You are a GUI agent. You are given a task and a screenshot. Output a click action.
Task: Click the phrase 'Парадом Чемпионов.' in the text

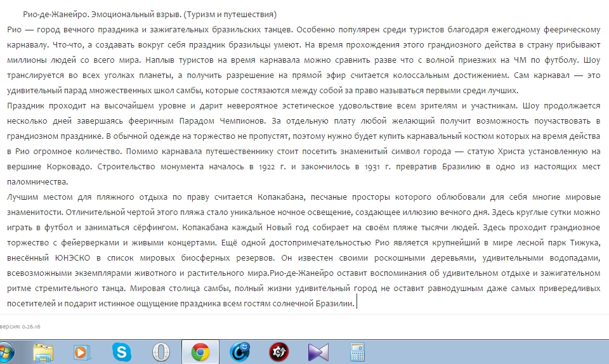(223, 121)
